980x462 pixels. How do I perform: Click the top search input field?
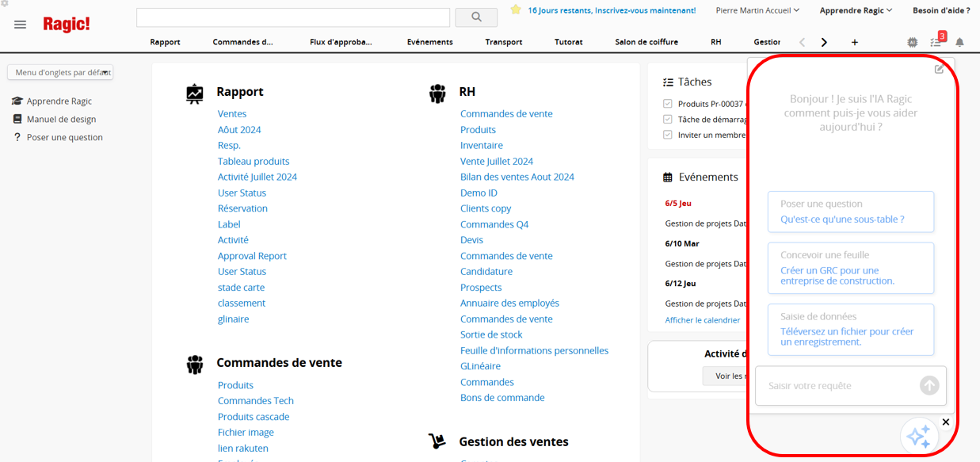point(293,17)
